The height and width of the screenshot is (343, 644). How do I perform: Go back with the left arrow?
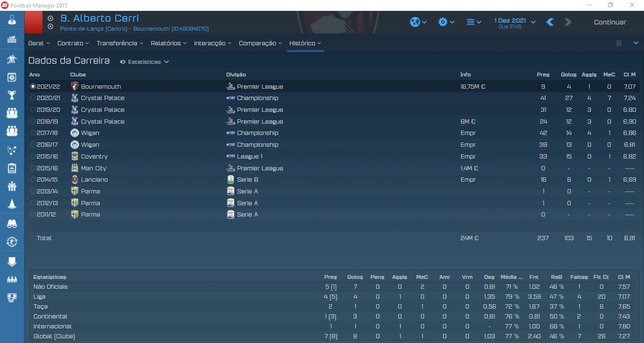(550, 22)
